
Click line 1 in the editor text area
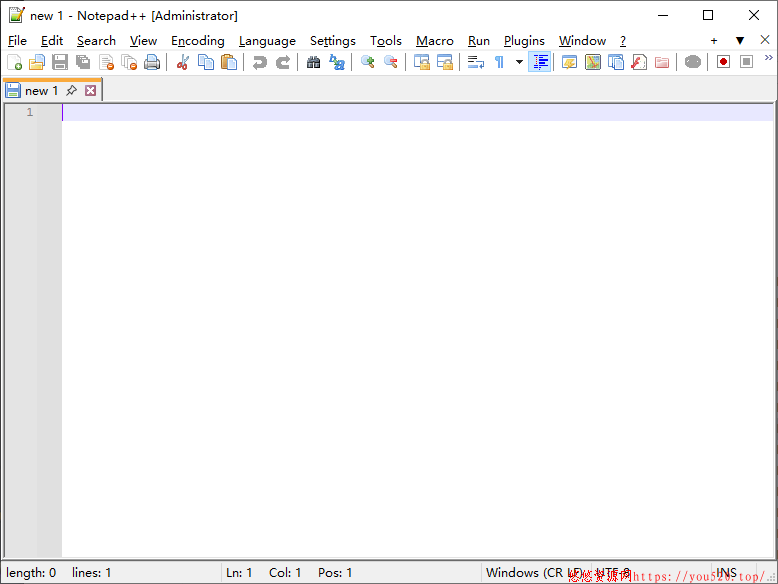(x=417, y=112)
